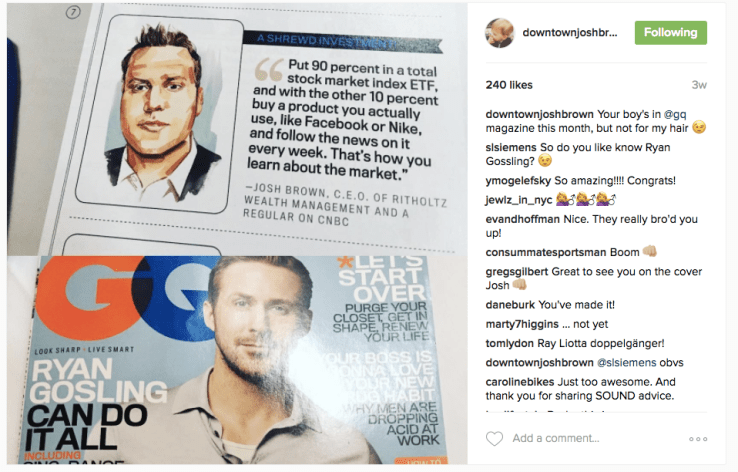Click the downtownjoshbrown profile avatar
The height and width of the screenshot is (472, 738).
click(x=500, y=33)
